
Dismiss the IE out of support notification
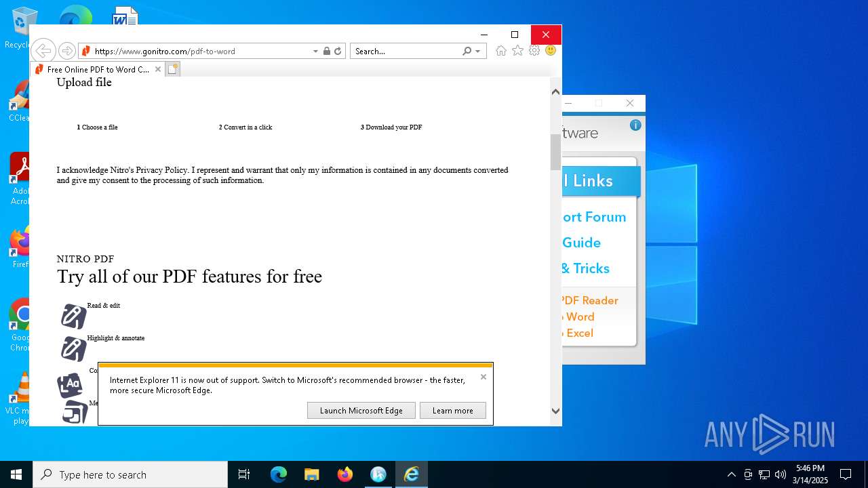[x=484, y=377]
